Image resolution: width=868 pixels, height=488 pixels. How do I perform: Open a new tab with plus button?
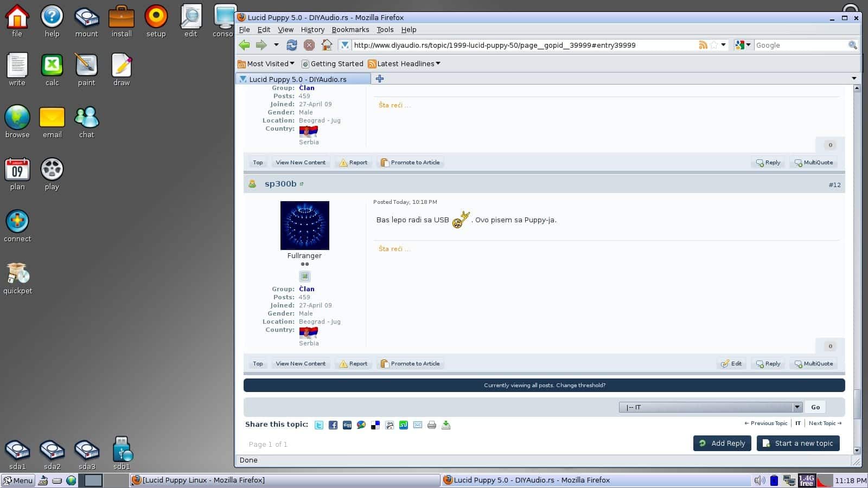pos(380,79)
